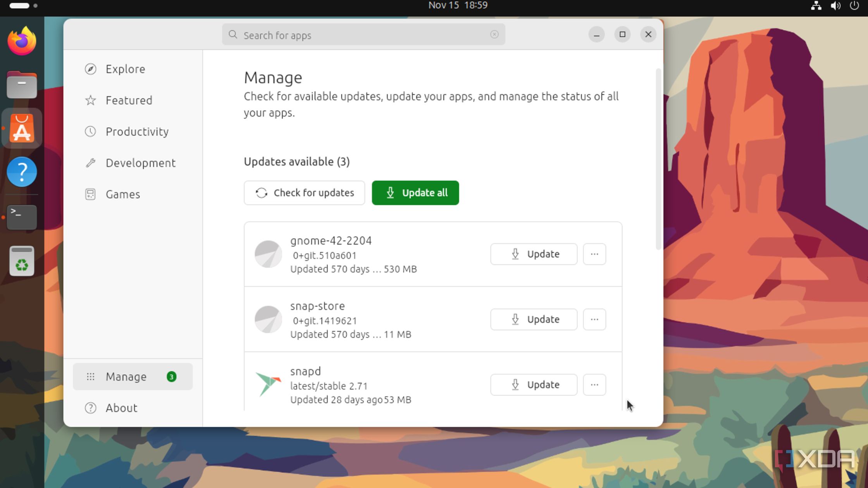
Task: Click the gnome-42-2204 app icon
Action: coord(268,254)
